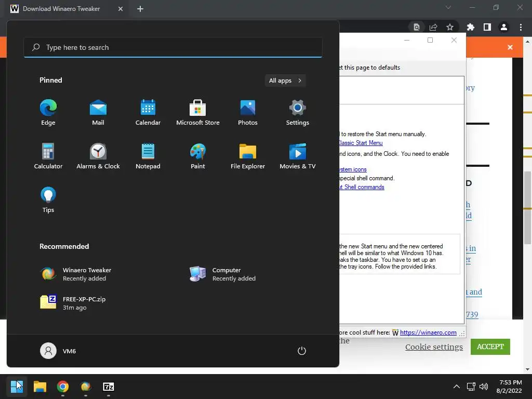Screen dimensions: 532x399
Task: Accept cookies with ACCEPT button
Action: coord(490,347)
